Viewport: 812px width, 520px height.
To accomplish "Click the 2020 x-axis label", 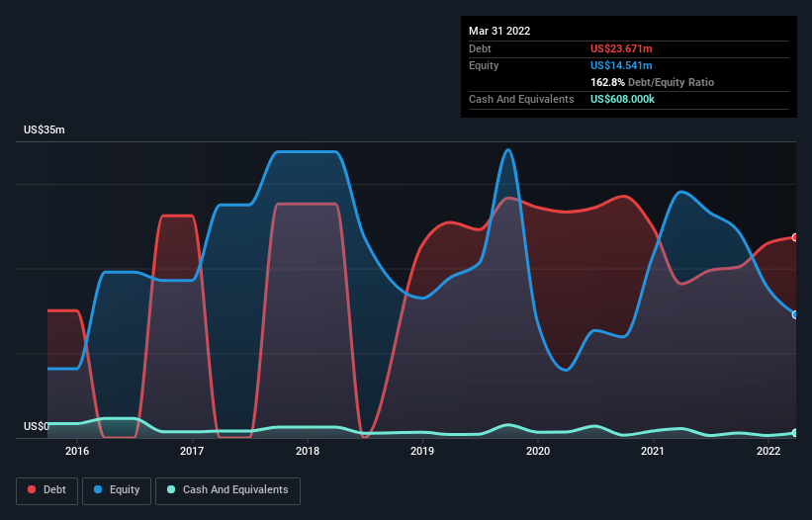I will (538, 451).
